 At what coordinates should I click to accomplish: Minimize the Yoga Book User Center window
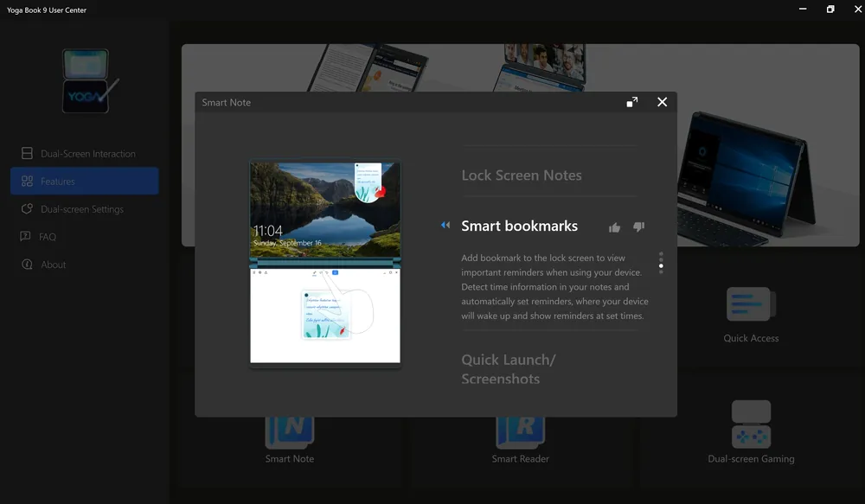click(x=803, y=9)
